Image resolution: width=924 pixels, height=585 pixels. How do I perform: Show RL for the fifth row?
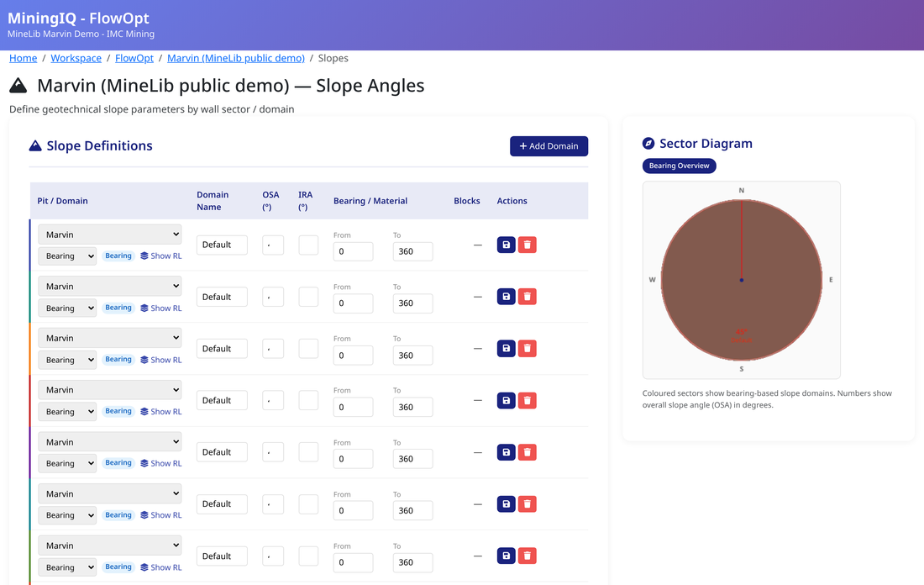tap(161, 463)
